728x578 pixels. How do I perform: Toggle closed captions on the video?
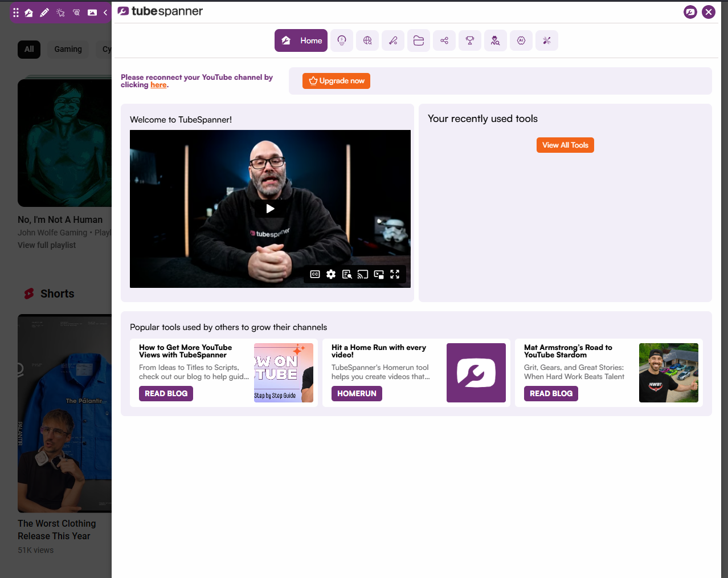coord(315,274)
